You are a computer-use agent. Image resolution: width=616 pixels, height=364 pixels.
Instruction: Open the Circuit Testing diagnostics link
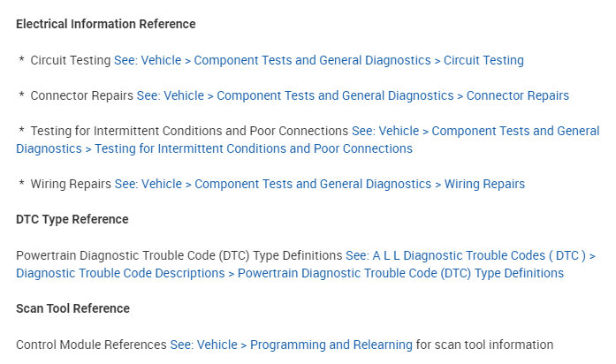(318, 60)
